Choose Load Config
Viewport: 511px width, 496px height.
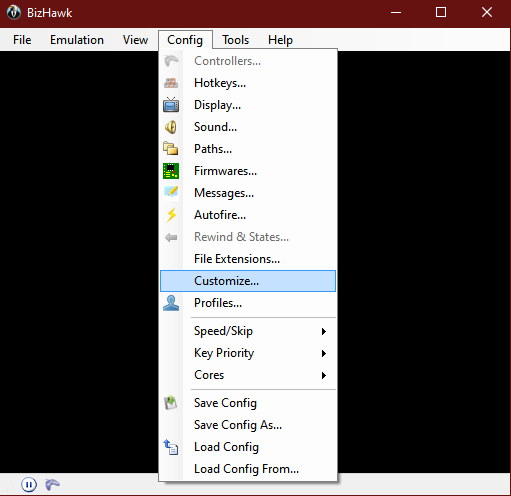(x=248, y=447)
